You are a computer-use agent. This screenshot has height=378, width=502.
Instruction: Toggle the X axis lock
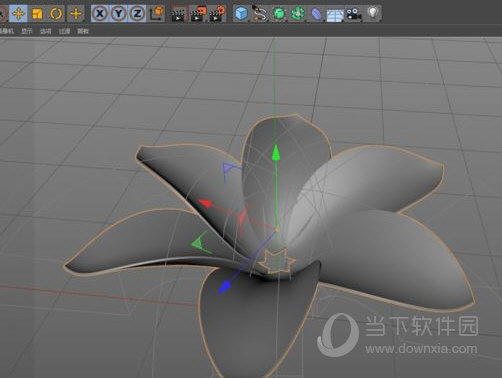click(100, 14)
